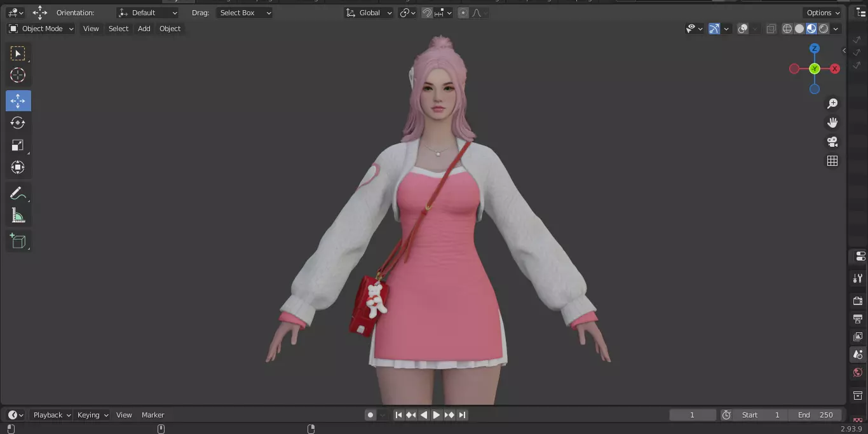This screenshot has width=868, height=434.
Task: Open the Scene properties tab
Action: click(858, 355)
